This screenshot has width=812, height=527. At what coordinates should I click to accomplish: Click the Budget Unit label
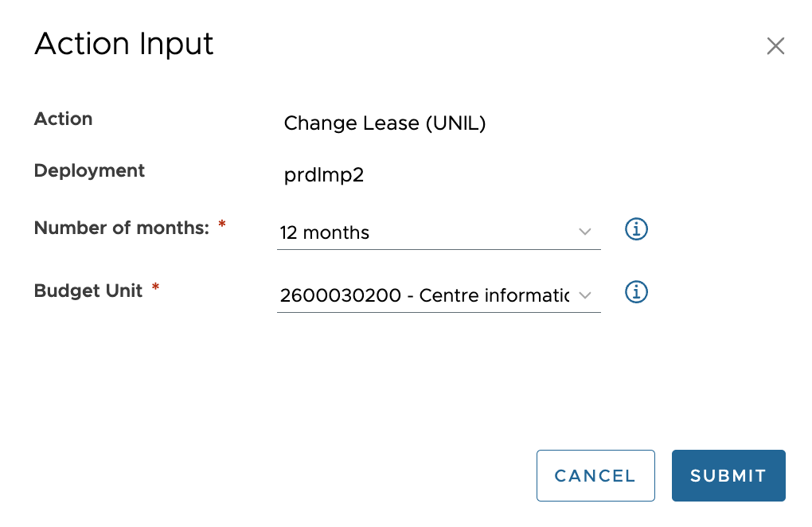[88, 291]
